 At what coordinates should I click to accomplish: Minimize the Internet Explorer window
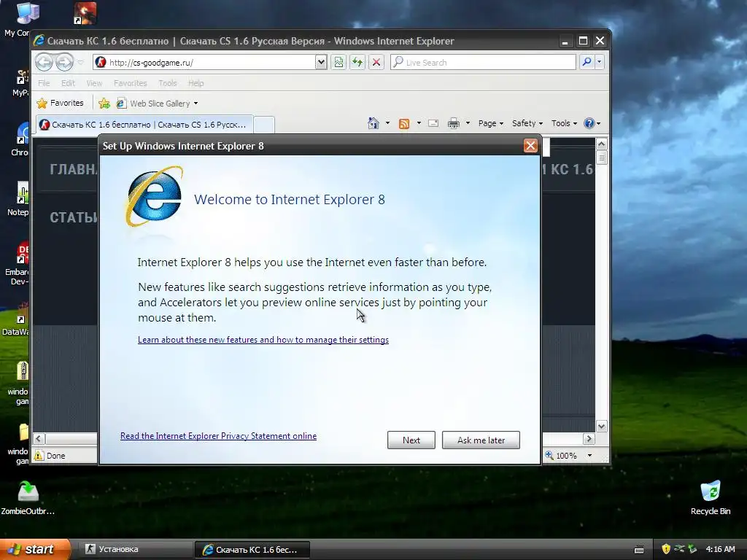[565, 41]
